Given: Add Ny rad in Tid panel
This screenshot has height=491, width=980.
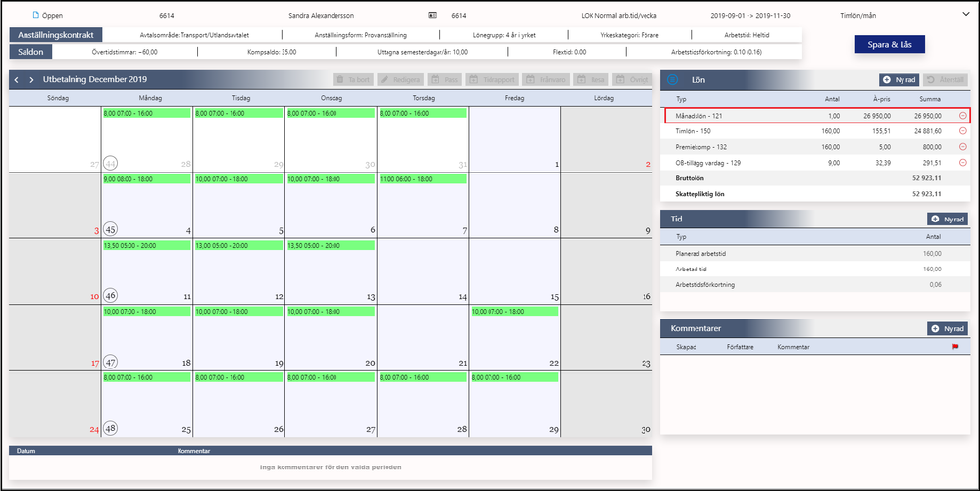Looking at the screenshot, I should [948, 220].
